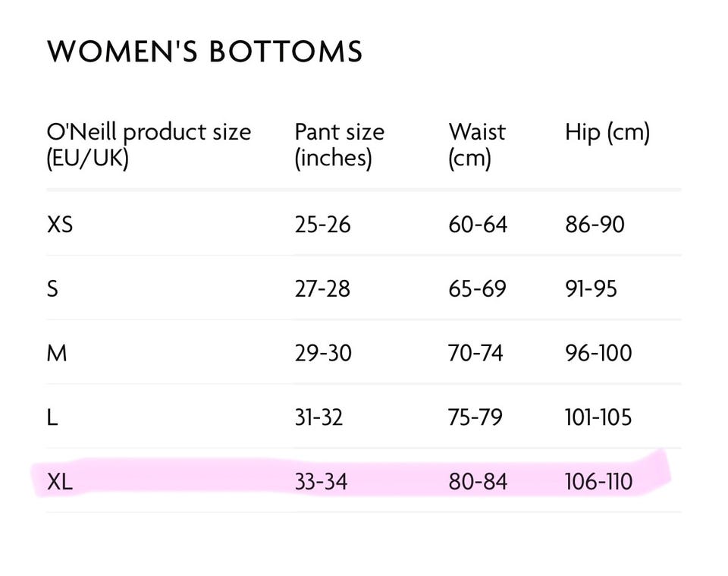
Task: Click the 96-100 hip measurement
Action: click(x=598, y=353)
